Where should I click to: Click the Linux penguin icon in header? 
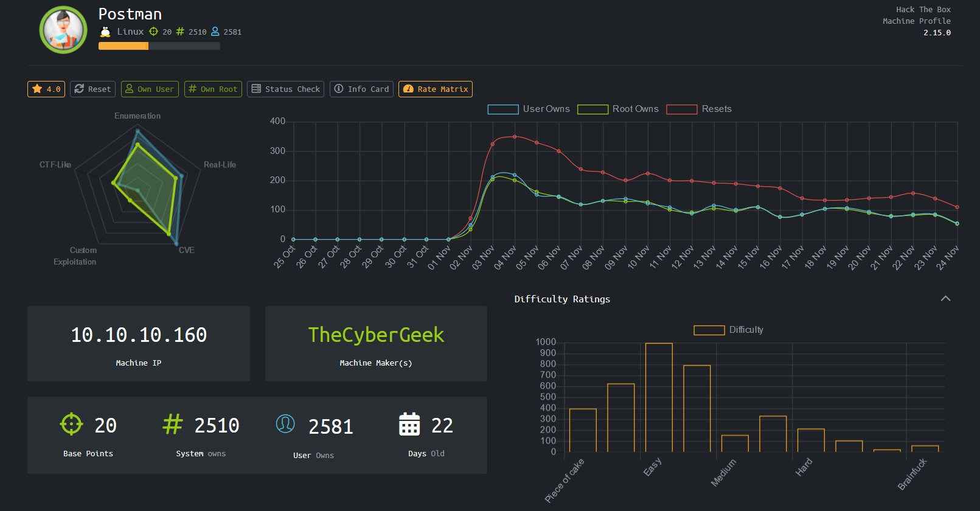click(105, 32)
